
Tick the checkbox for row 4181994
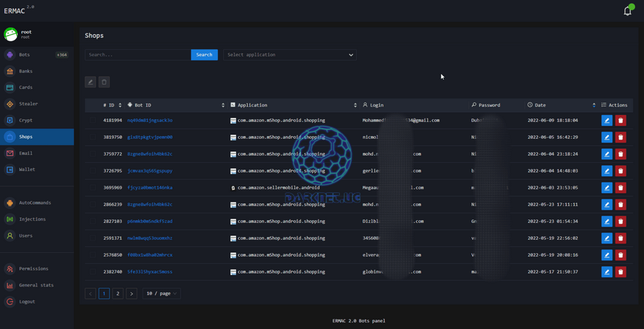[93, 121]
